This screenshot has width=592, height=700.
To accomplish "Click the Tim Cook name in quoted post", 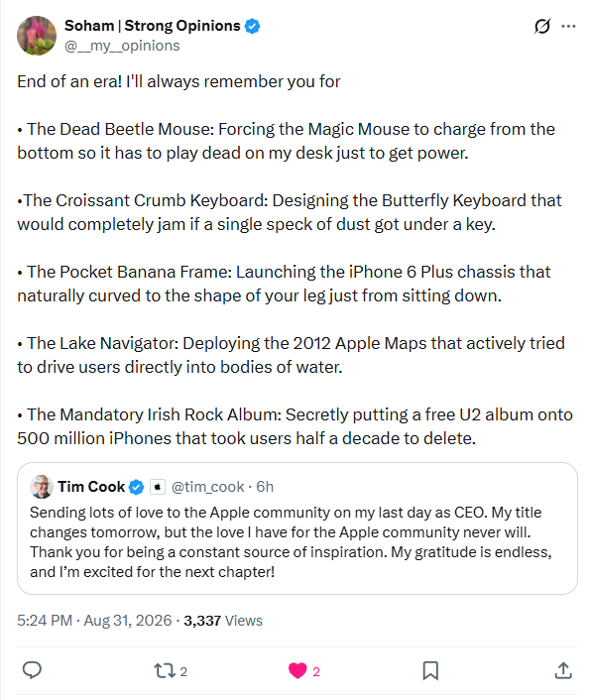I will click(91, 487).
